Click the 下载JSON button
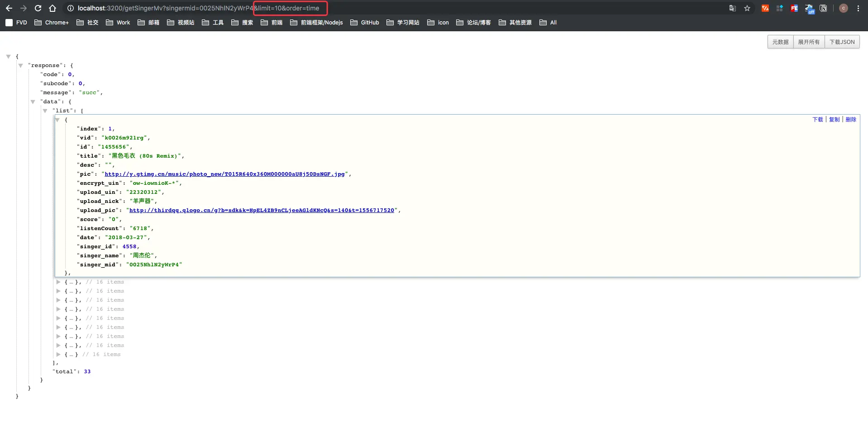The image size is (868, 424). (x=842, y=42)
